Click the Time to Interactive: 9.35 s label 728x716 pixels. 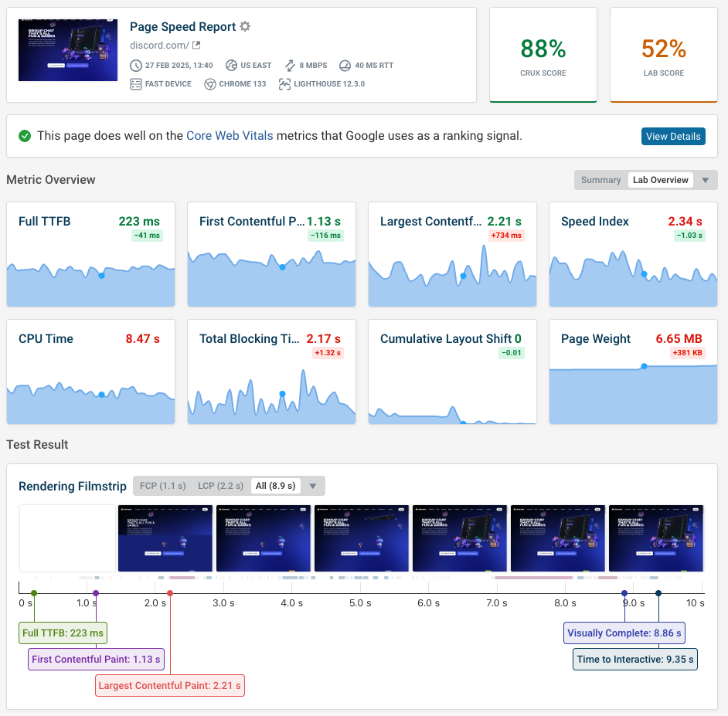click(x=635, y=660)
